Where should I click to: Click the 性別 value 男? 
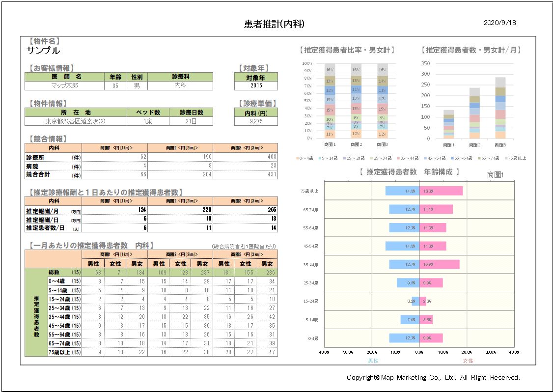click(137, 86)
